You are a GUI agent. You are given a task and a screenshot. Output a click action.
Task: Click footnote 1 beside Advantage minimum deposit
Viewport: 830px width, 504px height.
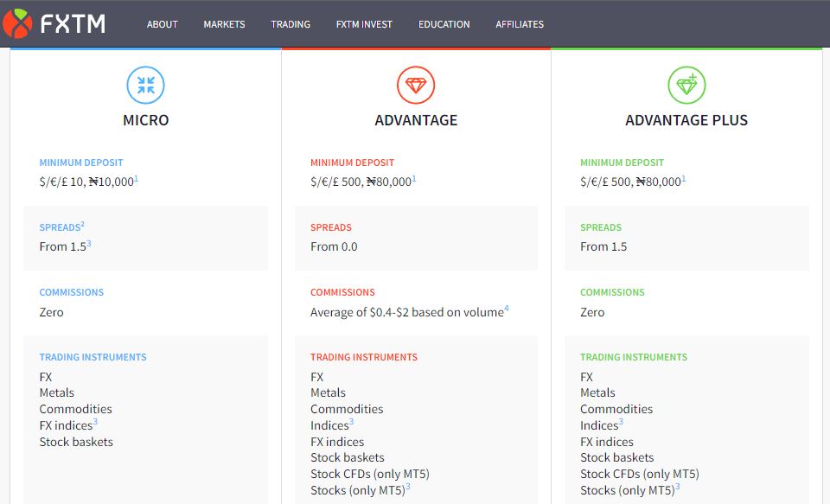click(414, 179)
